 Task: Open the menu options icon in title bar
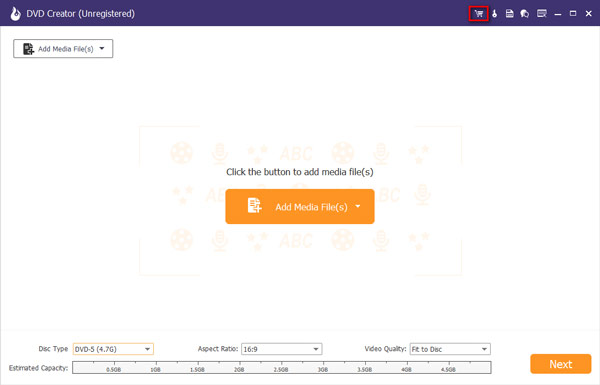pyautogui.click(x=541, y=14)
